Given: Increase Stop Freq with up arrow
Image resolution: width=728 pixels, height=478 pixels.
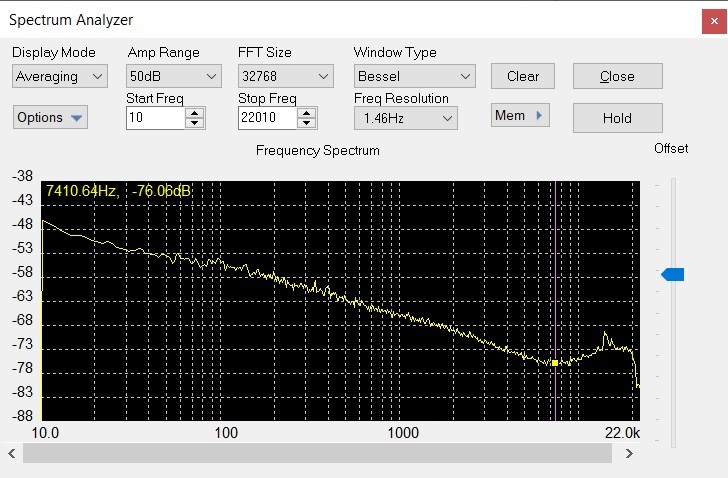Looking at the screenshot, I should coord(306,113).
